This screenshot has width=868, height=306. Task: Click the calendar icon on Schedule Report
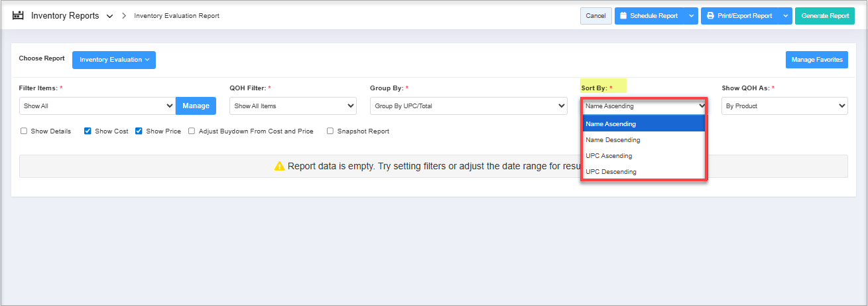623,16
